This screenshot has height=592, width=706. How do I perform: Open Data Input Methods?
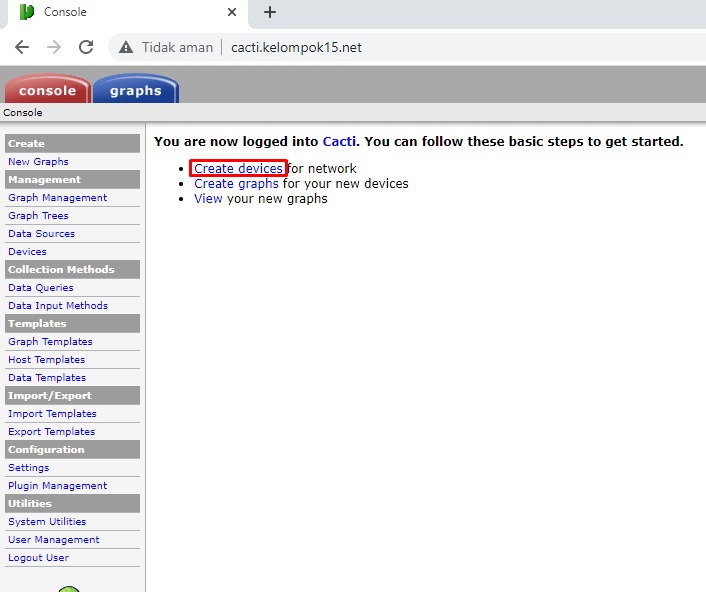point(58,306)
